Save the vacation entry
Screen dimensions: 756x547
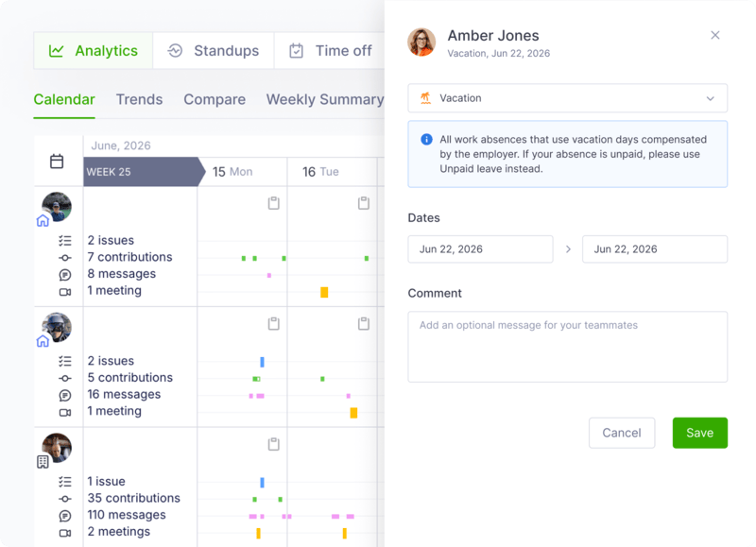pyautogui.click(x=699, y=433)
